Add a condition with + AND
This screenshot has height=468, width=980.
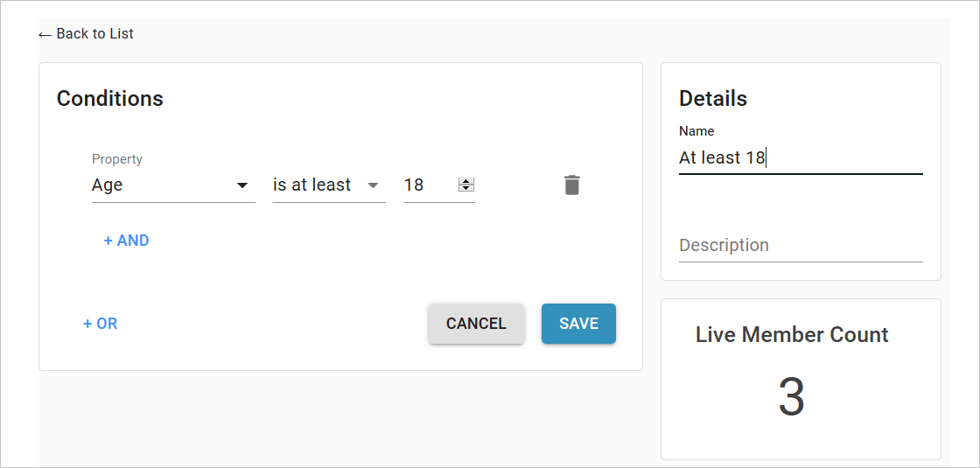126,241
